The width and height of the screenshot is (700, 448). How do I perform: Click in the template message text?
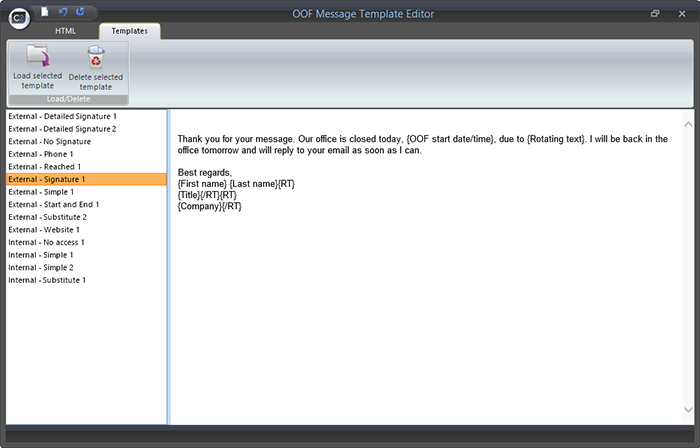(x=422, y=172)
